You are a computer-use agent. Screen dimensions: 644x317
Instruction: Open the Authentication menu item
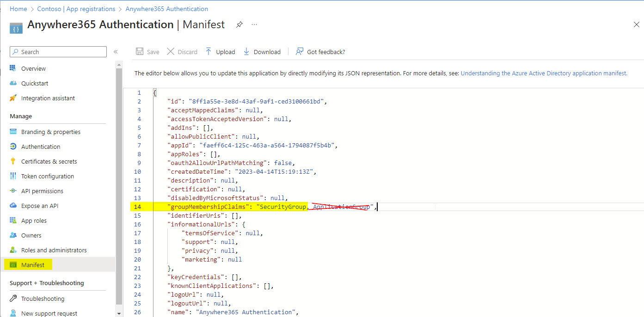click(x=41, y=146)
